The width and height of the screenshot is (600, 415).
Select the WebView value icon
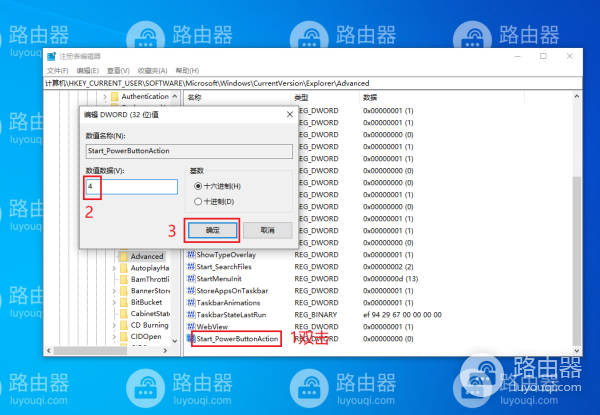[191, 326]
